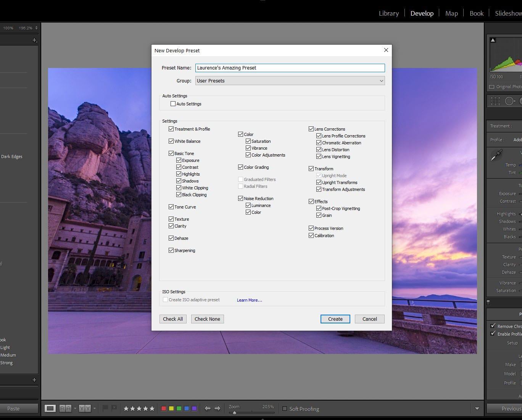
Task: Open the Map module
Action: 451,13
